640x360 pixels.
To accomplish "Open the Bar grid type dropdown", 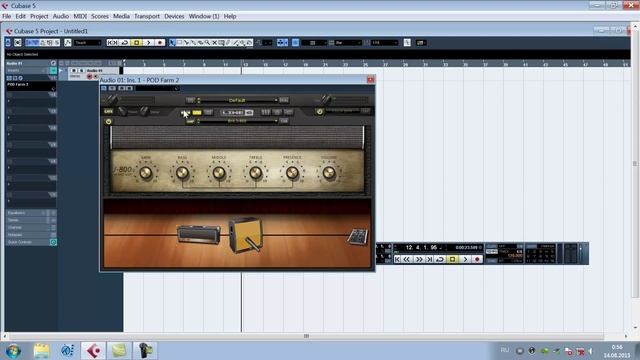I will coord(348,42).
